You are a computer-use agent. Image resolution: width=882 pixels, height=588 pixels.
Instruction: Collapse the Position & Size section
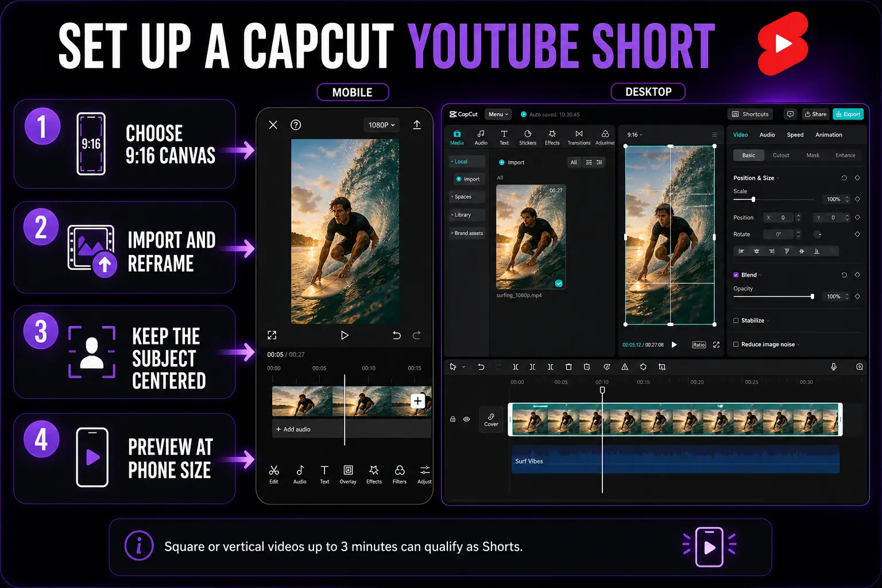tap(778, 178)
